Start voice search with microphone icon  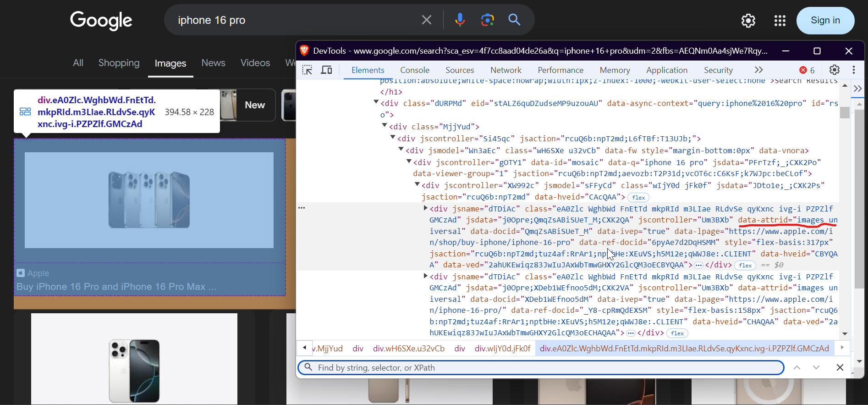coord(460,20)
